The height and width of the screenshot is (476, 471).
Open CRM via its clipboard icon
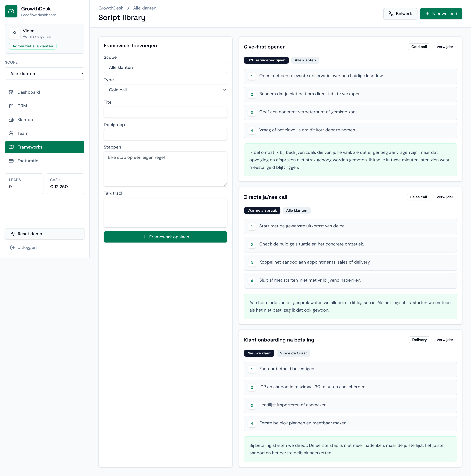(11, 106)
